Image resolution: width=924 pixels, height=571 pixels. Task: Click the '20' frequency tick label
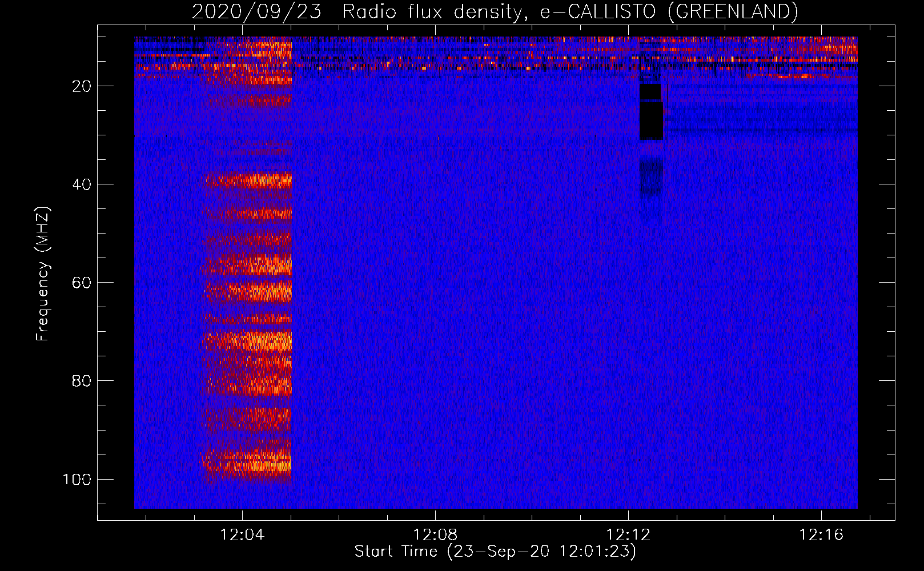[x=81, y=86]
